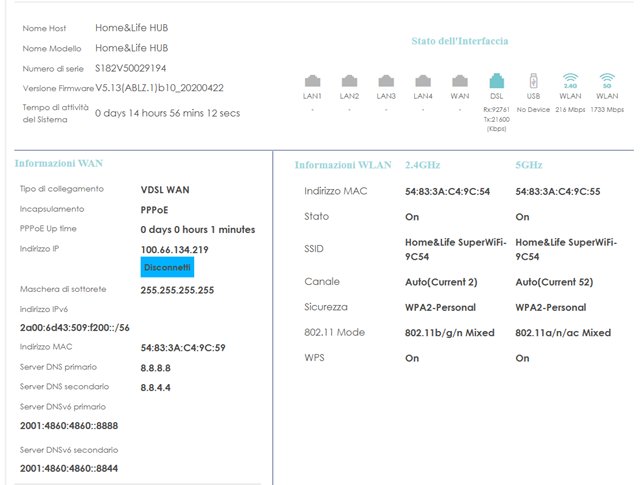The width and height of the screenshot is (642, 485).
Task: Click the LAN1 port icon
Action: pos(312,81)
